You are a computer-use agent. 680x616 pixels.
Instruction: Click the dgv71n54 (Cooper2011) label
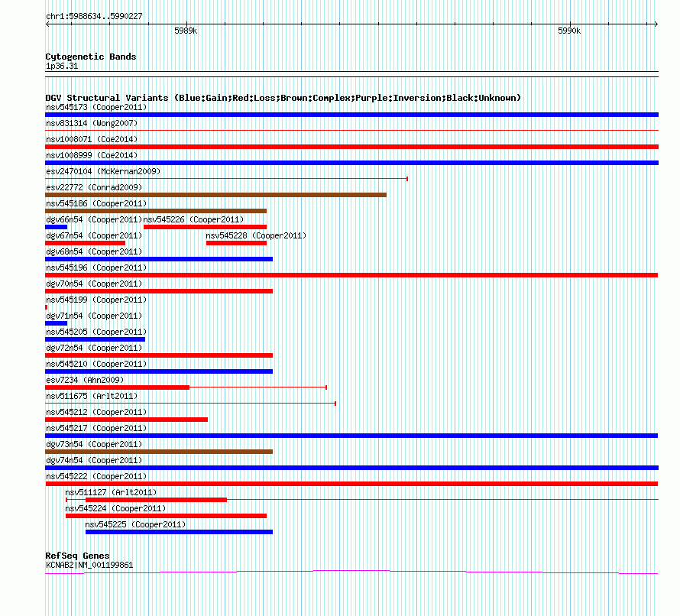pyautogui.click(x=94, y=316)
